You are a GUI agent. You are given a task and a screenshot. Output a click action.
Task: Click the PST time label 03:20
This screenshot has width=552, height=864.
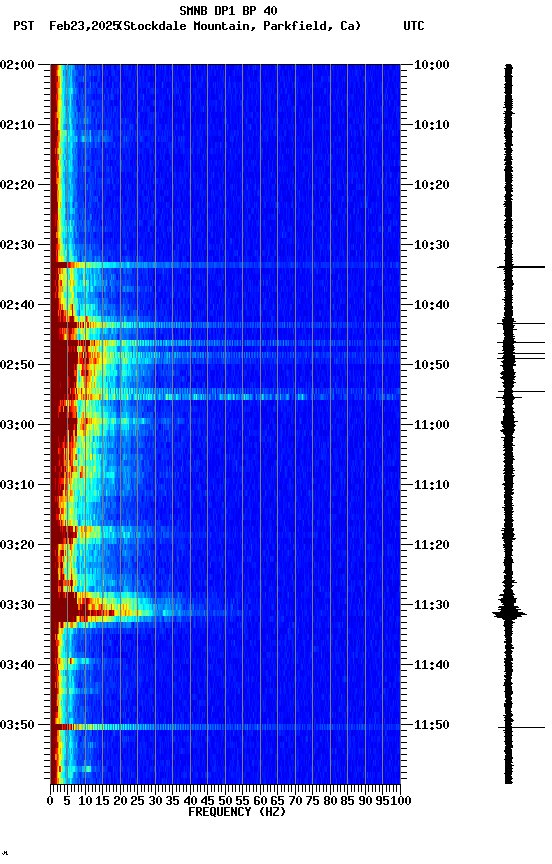pos(17,546)
